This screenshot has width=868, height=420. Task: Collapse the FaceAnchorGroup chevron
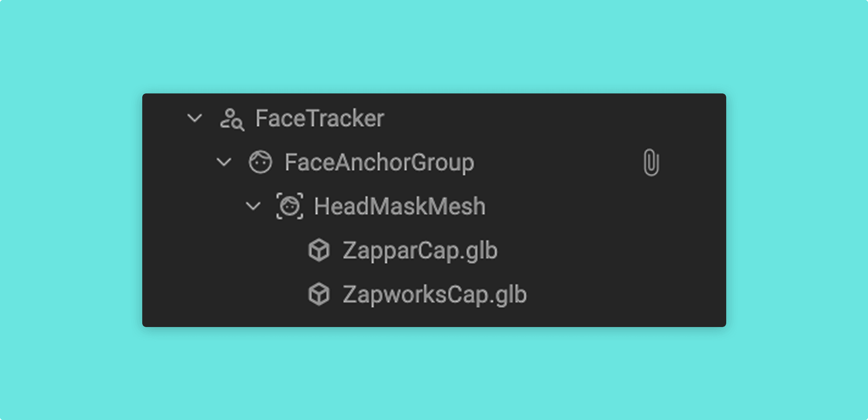224,162
